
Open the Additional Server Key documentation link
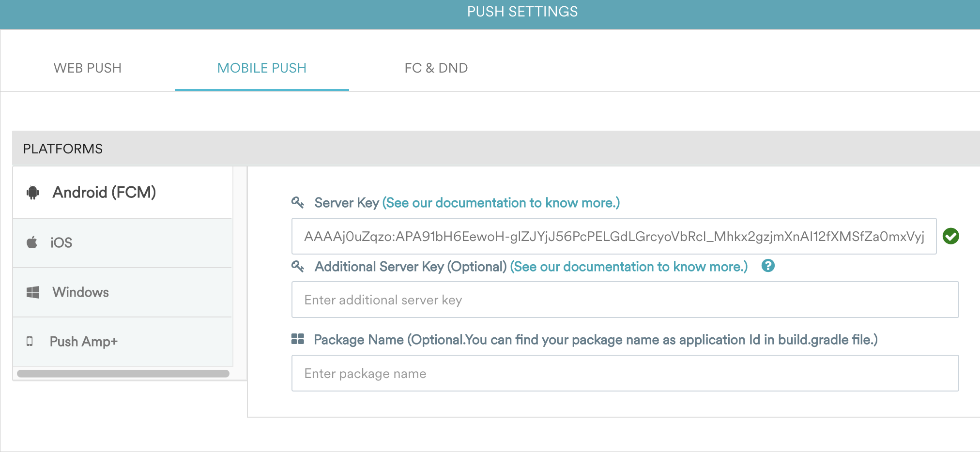coord(629,266)
